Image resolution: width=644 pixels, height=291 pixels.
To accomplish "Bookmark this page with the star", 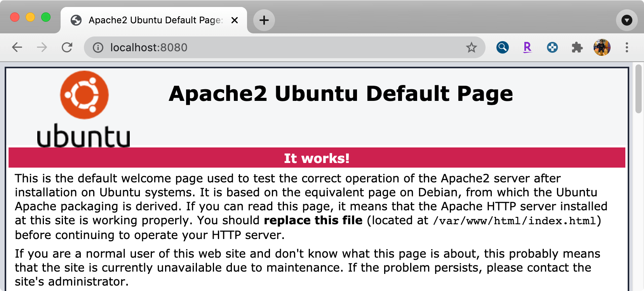I will coord(471,47).
